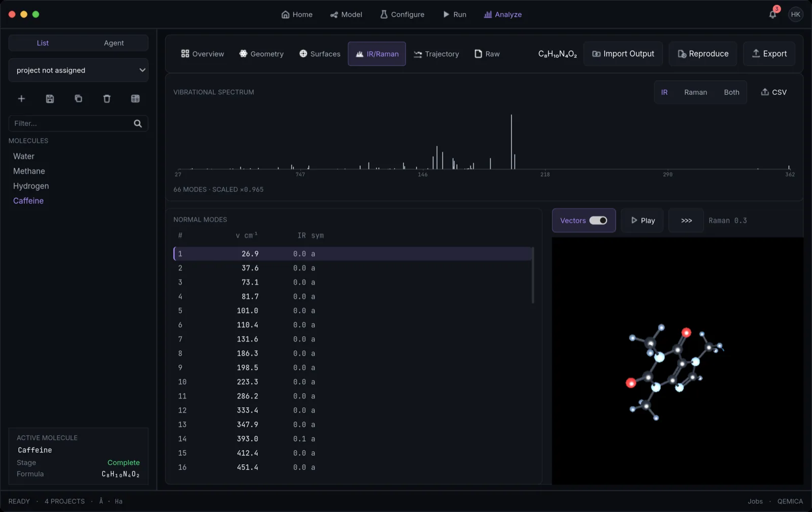Click the Import Output button

click(623, 54)
